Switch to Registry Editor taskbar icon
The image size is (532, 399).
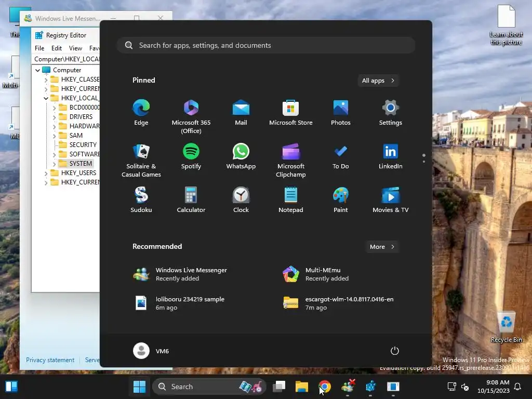click(x=370, y=387)
